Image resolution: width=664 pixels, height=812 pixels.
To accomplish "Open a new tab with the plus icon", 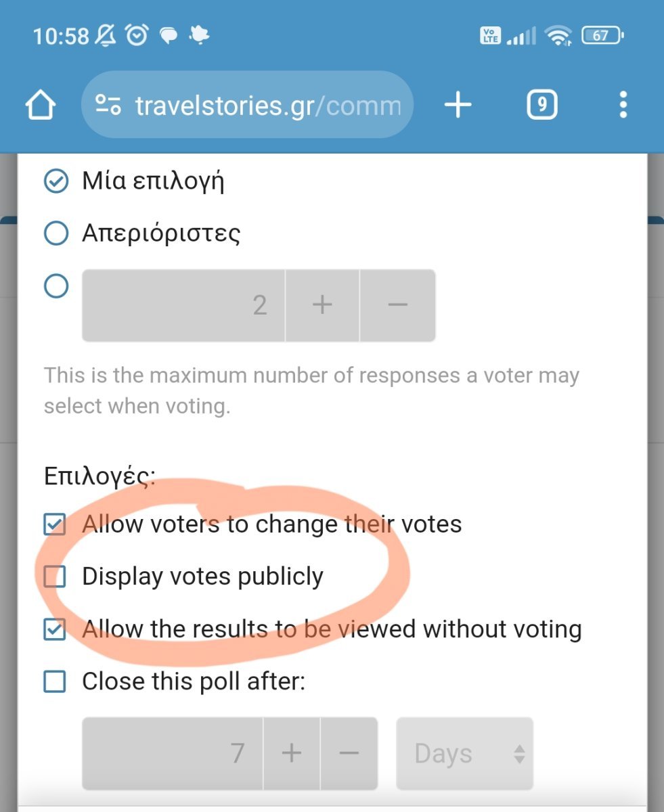I will 458,105.
